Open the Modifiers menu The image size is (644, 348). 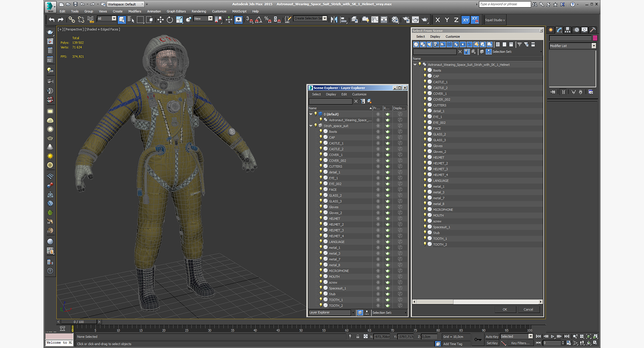click(x=134, y=11)
